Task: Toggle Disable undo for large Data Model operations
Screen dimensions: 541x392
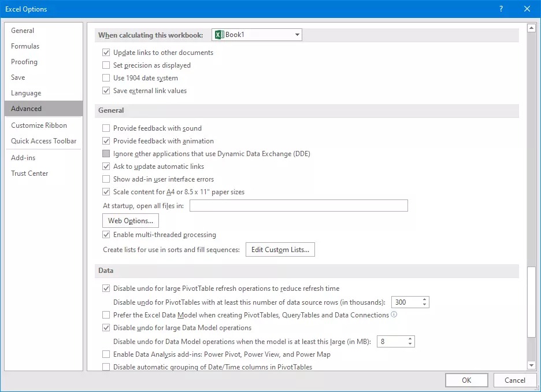Action: 106,328
